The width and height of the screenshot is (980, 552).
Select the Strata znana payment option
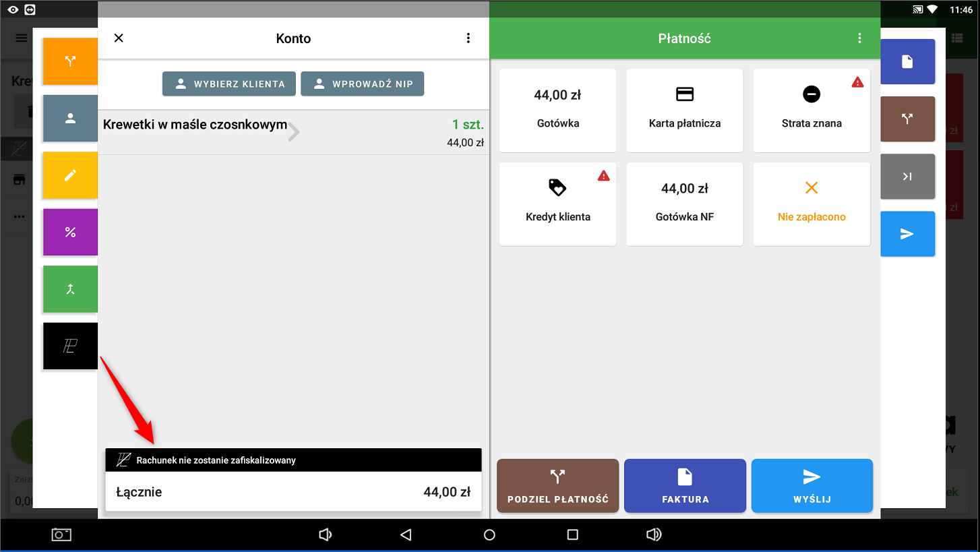coord(811,111)
